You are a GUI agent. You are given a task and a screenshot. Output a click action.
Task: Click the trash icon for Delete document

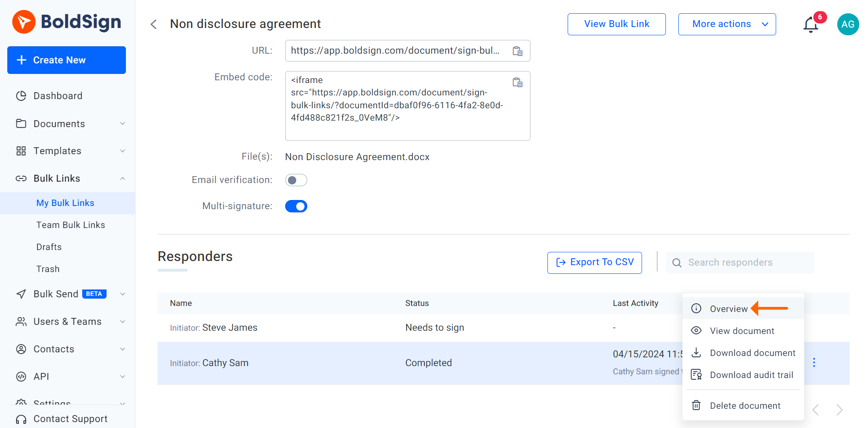click(x=696, y=406)
